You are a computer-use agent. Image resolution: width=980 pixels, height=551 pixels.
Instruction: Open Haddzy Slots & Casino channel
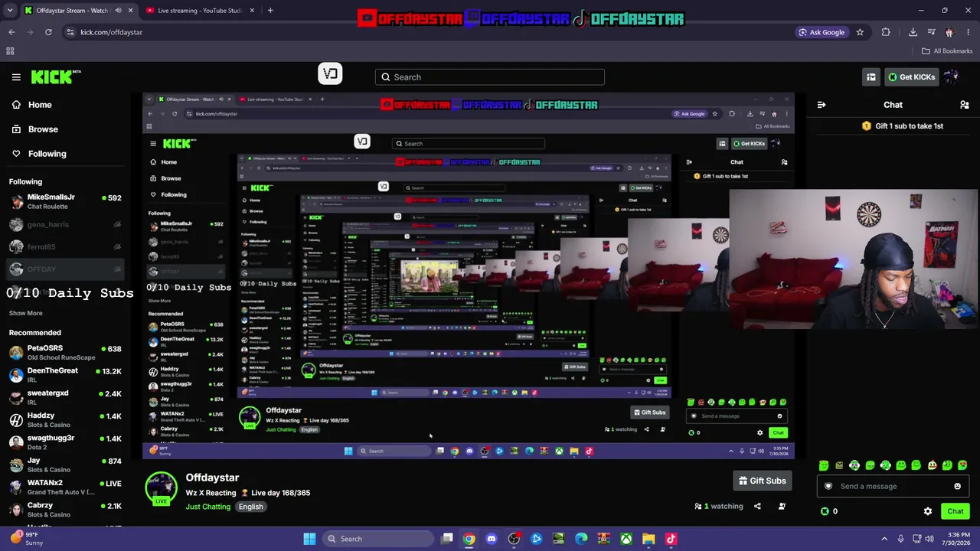[x=65, y=419]
